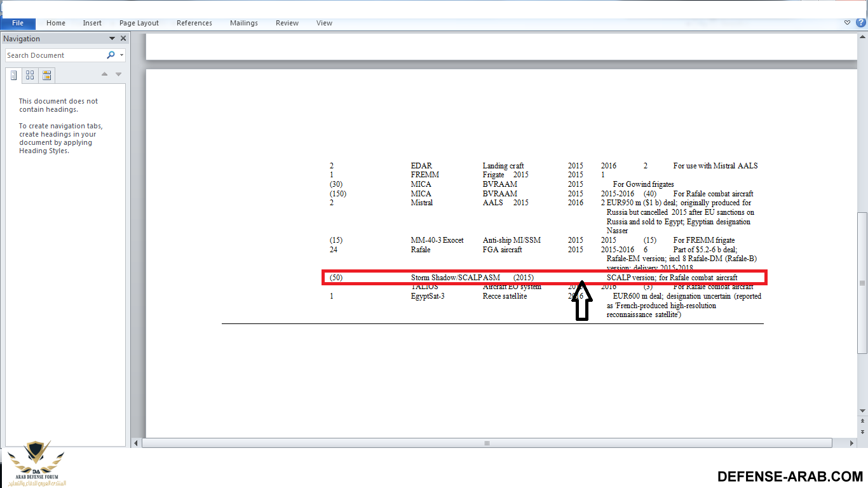Click the search magnifier icon in Navigation
This screenshot has width=868, height=488.
[x=111, y=55]
